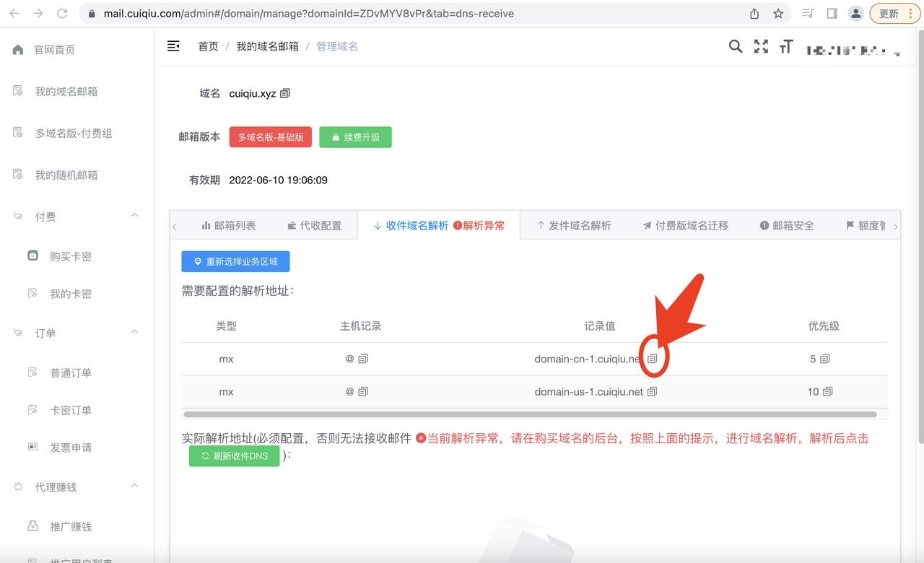This screenshot has width=924, height=563.
Task: Switch to the 代收配置 tab
Action: (x=314, y=226)
